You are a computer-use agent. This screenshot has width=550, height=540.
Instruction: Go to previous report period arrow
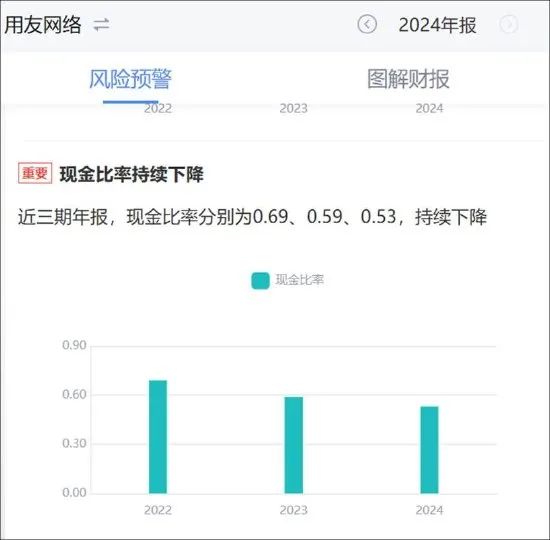(367, 25)
